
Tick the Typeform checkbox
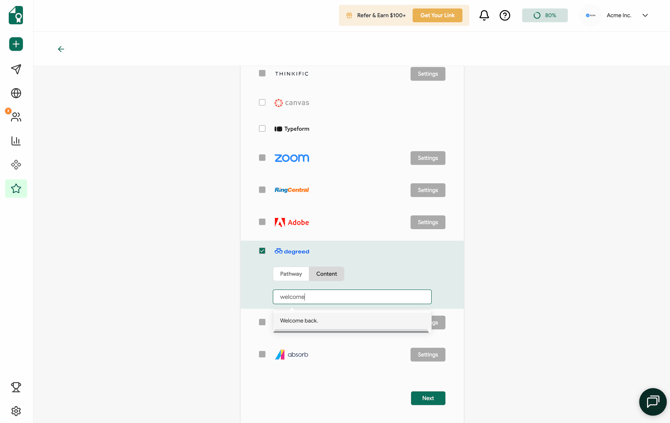click(x=262, y=128)
